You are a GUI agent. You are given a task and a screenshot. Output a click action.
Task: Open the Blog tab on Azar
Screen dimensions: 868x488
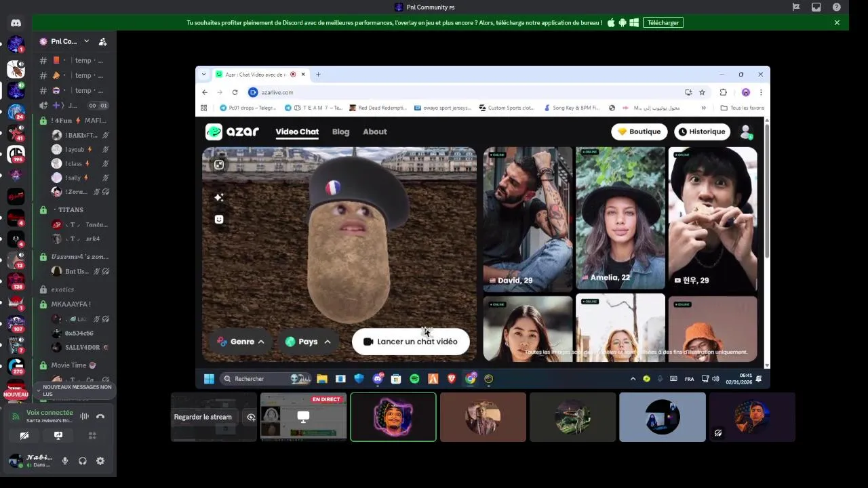[x=340, y=131]
